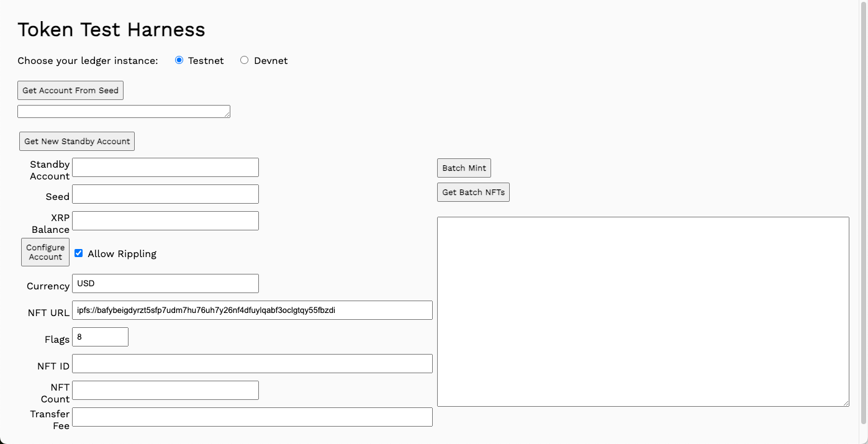Choose the Devnet ledger instance
The height and width of the screenshot is (444, 868).
[245, 60]
